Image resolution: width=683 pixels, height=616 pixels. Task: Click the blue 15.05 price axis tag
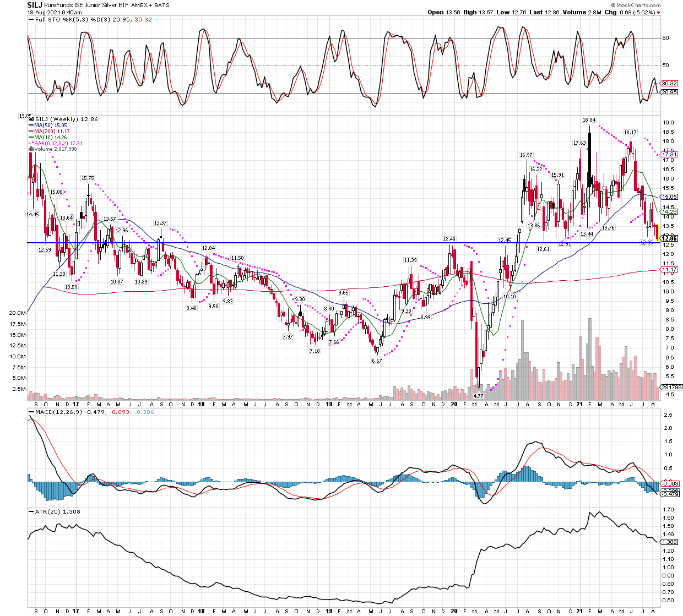tap(669, 197)
